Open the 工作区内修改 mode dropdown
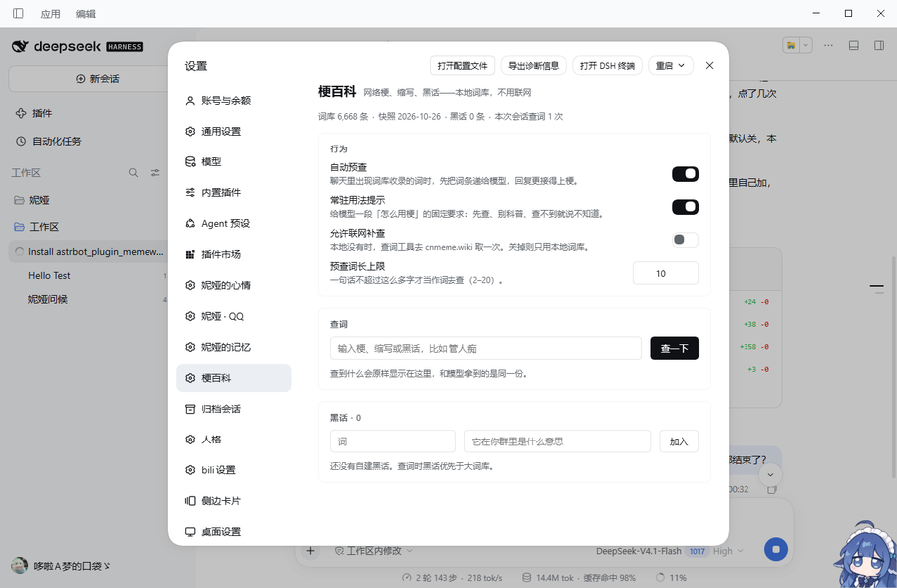Viewport: 897px width, 588px height. click(x=374, y=551)
